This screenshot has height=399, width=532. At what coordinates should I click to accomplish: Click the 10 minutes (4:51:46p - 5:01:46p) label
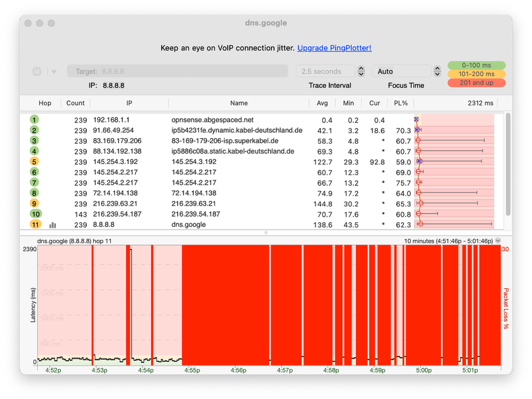click(x=448, y=241)
